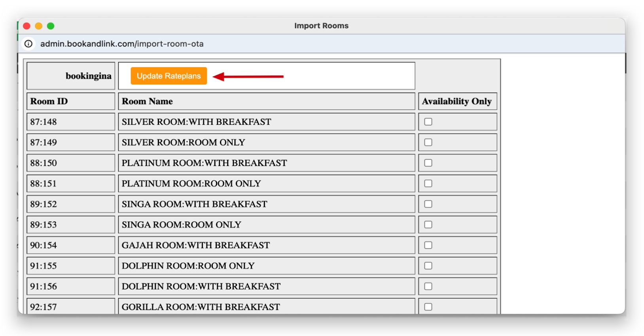This screenshot has width=644, height=336.
Task: Tick the Singa Room Room Only checkbox
Action: [x=428, y=225]
